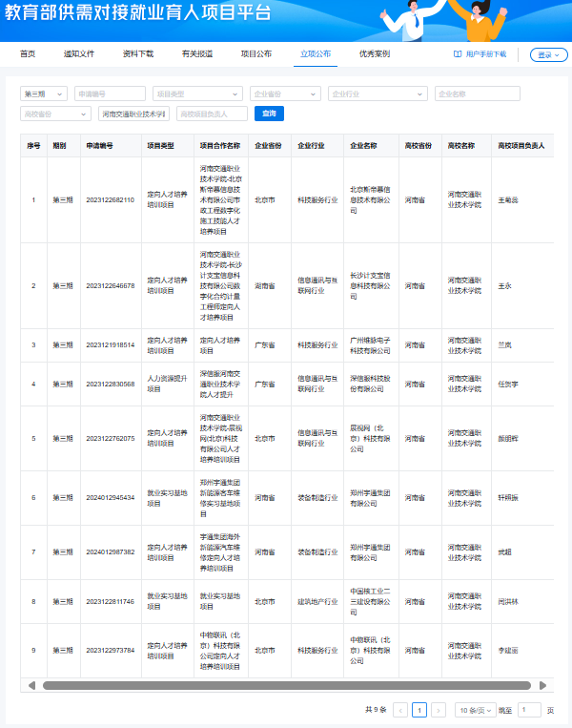Click the right arrow of horizontal scrollbar
The image size is (572, 728).
543,685
